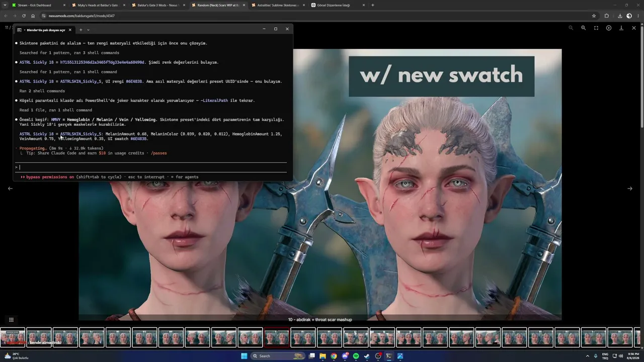Viewport: 644px width, 362px height.
Task: Go to the previous gallery image
Action: click(x=10, y=189)
